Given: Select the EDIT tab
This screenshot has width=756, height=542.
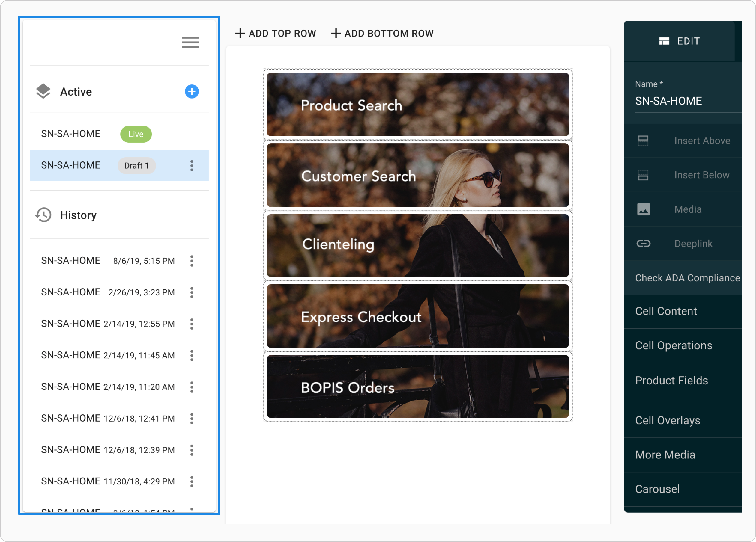Looking at the screenshot, I should tap(679, 41).
